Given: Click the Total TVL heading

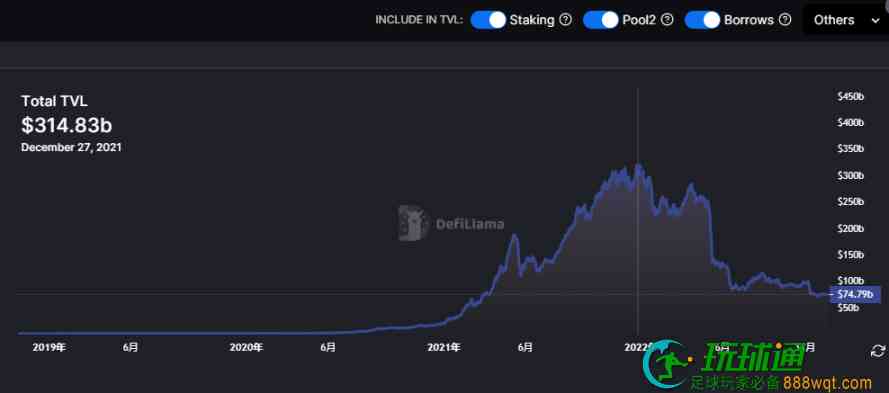Looking at the screenshot, I should coord(54,101).
